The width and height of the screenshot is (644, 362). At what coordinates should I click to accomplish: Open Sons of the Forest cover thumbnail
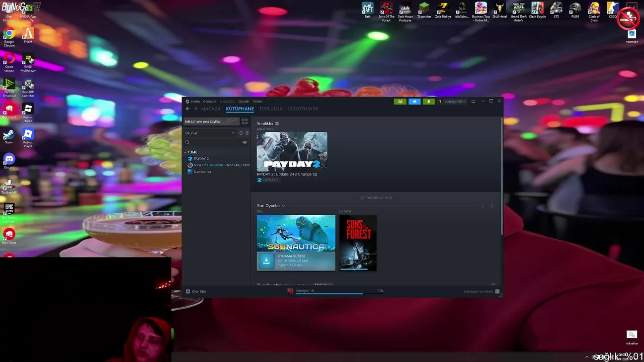coord(358,243)
